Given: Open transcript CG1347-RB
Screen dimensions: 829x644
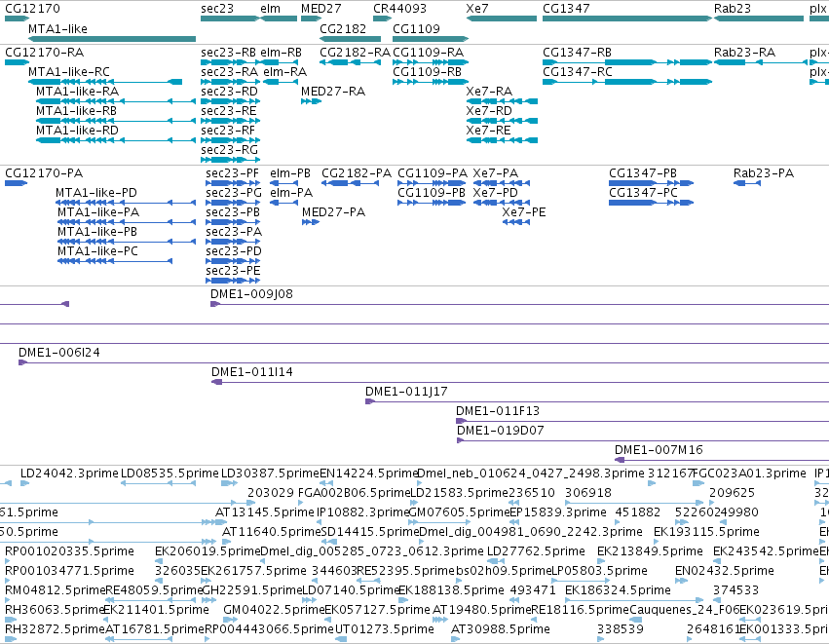Looking at the screenshot, I should 627,62.
